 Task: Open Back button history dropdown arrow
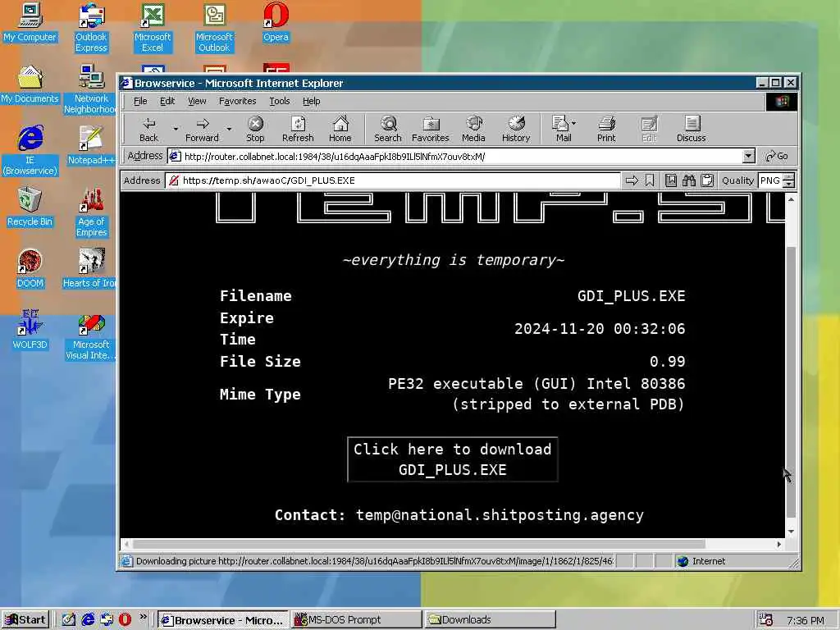coord(176,129)
